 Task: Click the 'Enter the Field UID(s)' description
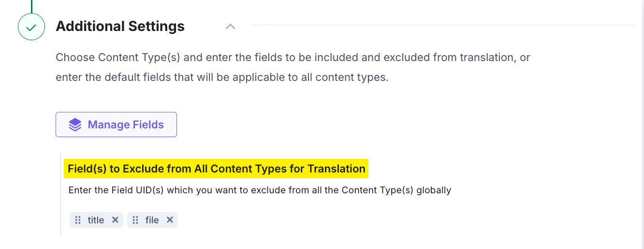[x=260, y=190]
